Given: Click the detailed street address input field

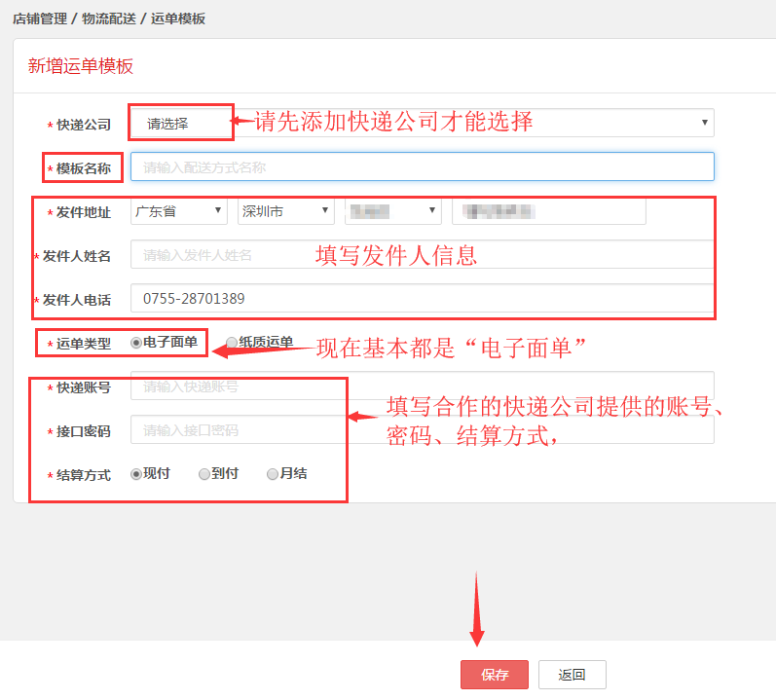Looking at the screenshot, I should [x=548, y=211].
